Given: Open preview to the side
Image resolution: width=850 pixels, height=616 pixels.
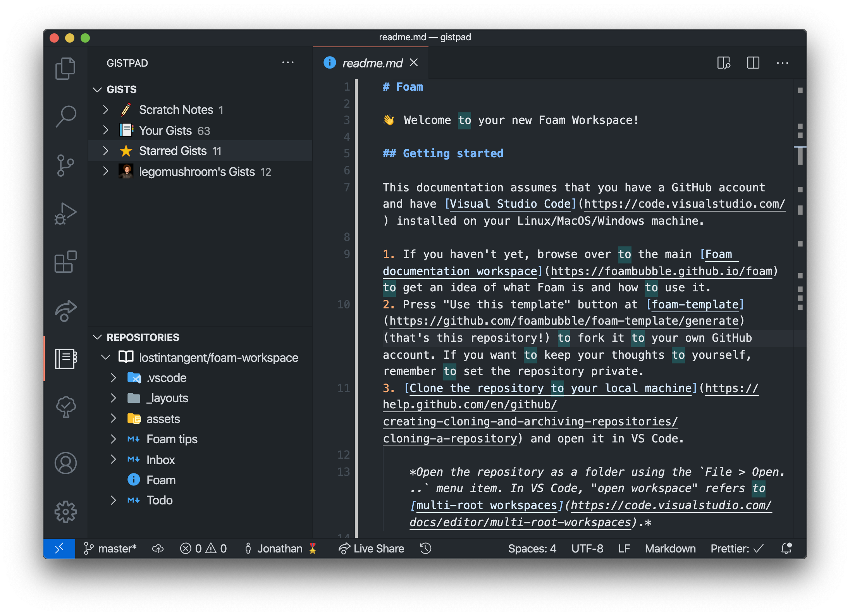Looking at the screenshot, I should coord(723,63).
